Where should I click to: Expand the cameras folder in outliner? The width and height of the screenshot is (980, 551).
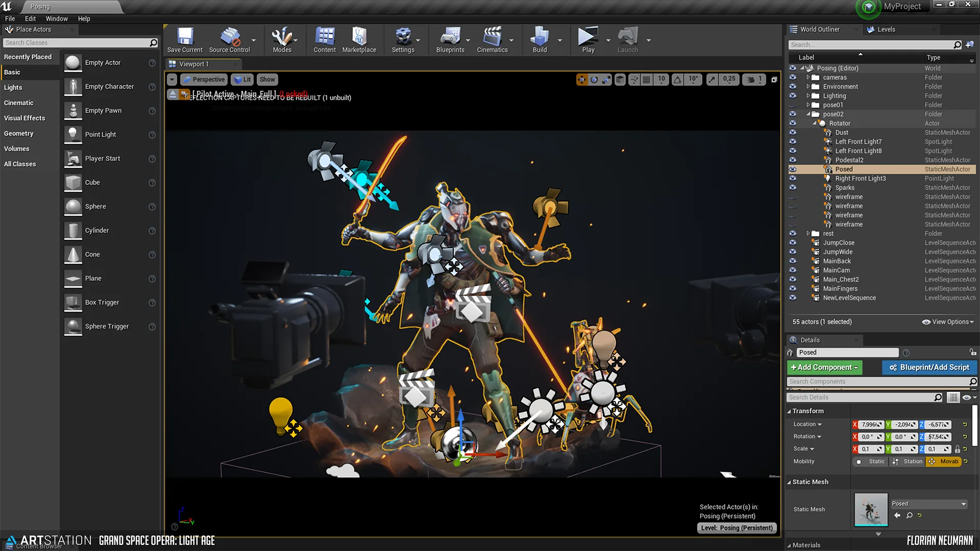tap(808, 78)
